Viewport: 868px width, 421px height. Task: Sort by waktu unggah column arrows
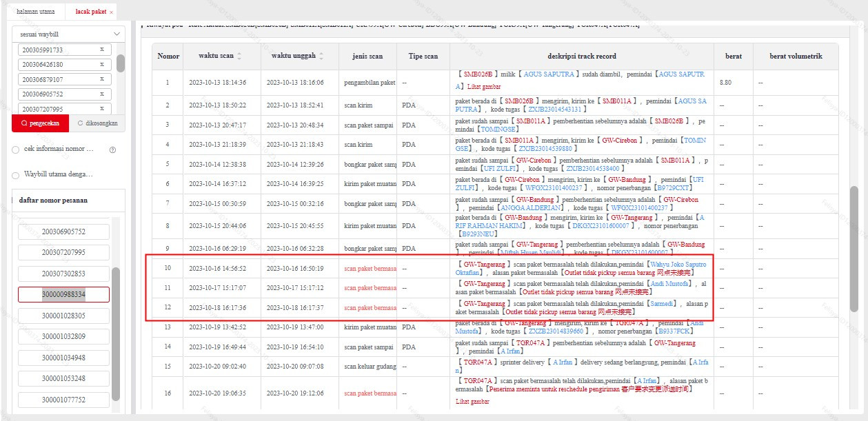tap(321, 56)
